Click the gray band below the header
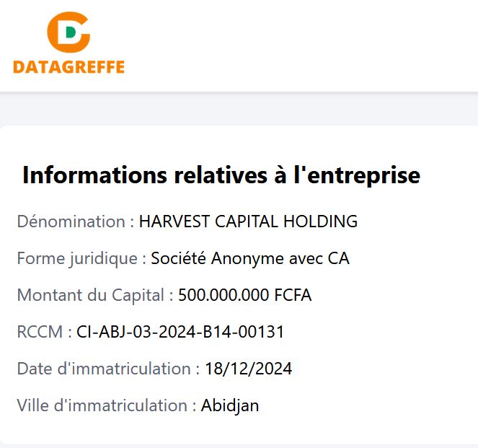This screenshot has height=448, width=478. [x=239, y=108]
